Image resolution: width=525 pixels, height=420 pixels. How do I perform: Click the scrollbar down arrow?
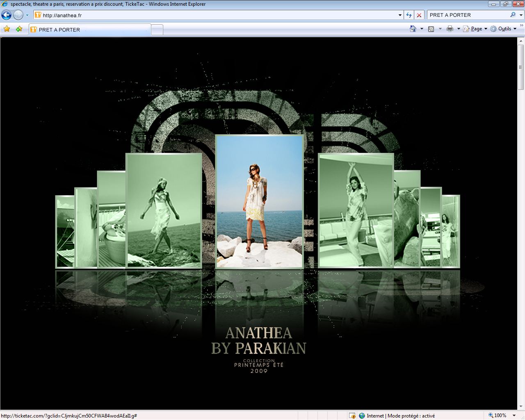(521, 406)
